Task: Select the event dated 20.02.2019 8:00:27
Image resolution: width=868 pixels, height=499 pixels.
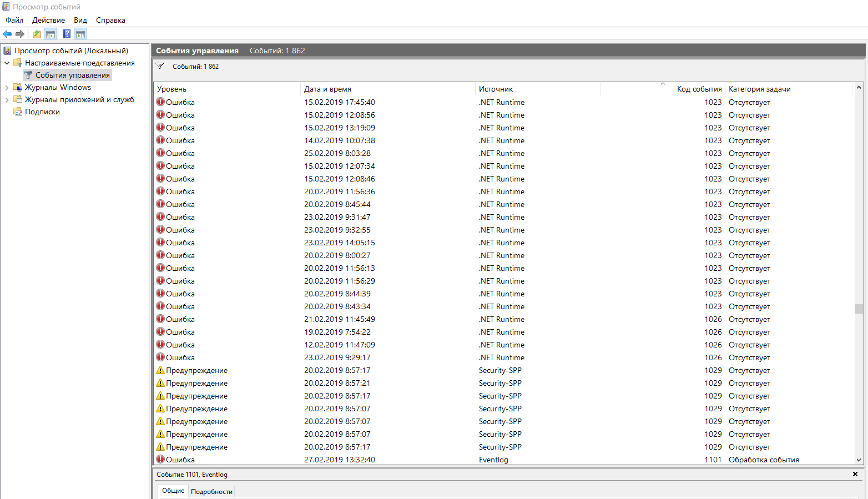Action: pyautogui.click(x=503, y=255)
